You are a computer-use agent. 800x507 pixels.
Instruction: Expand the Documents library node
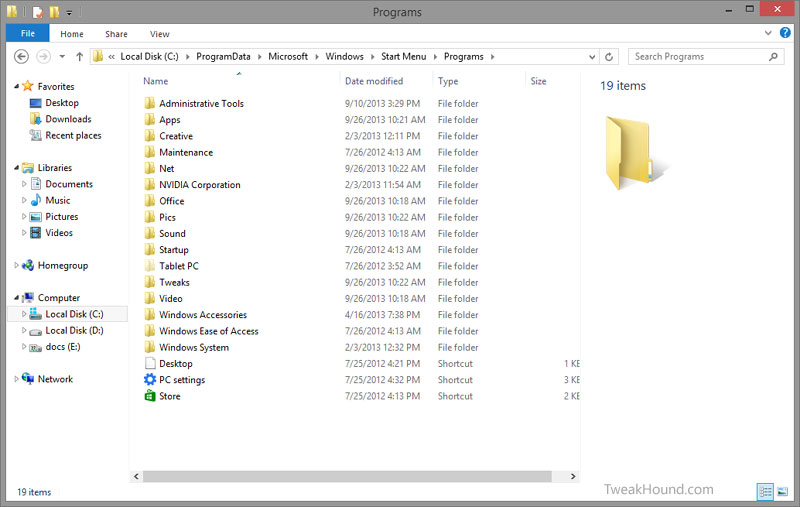[x=23, y=184]
